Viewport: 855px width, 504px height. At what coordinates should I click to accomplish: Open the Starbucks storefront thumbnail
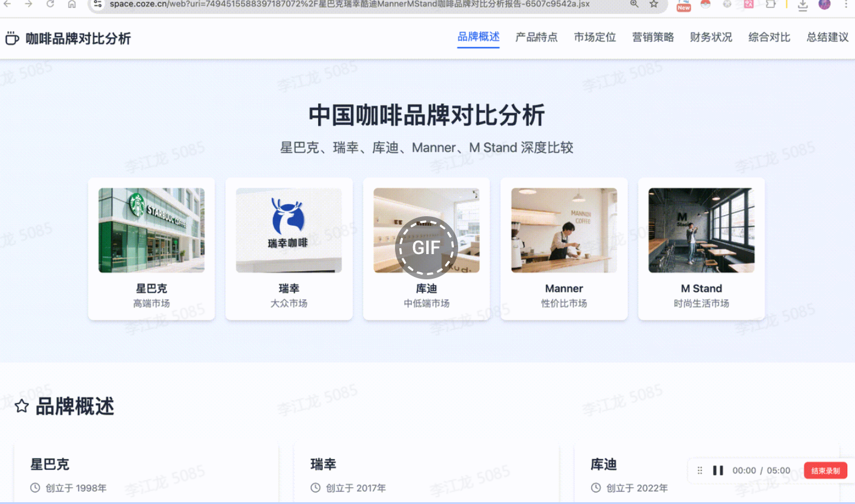tap(152, 230)
